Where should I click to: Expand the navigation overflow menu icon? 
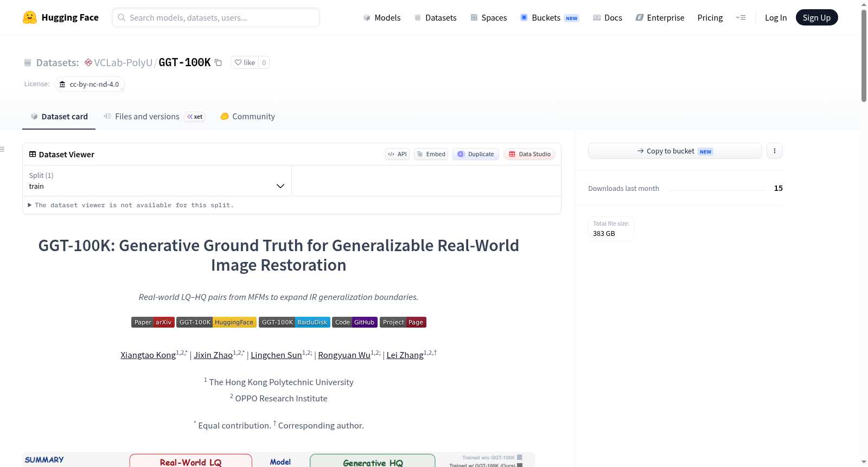tap(741, 17)
